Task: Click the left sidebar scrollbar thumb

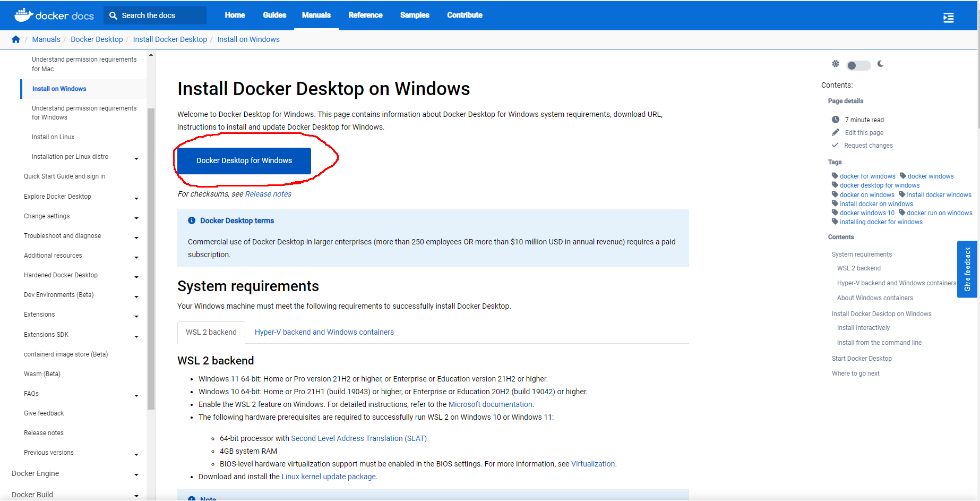Action: coord(151,259)
